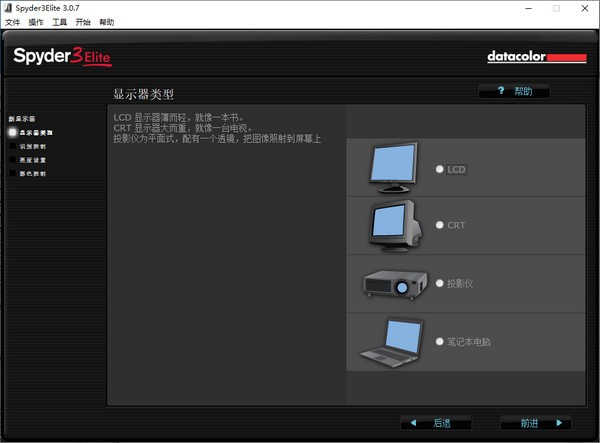Click the last sidebar step under 亮度设置
This screenshot has width=600, height=443.
coord(33,174)
